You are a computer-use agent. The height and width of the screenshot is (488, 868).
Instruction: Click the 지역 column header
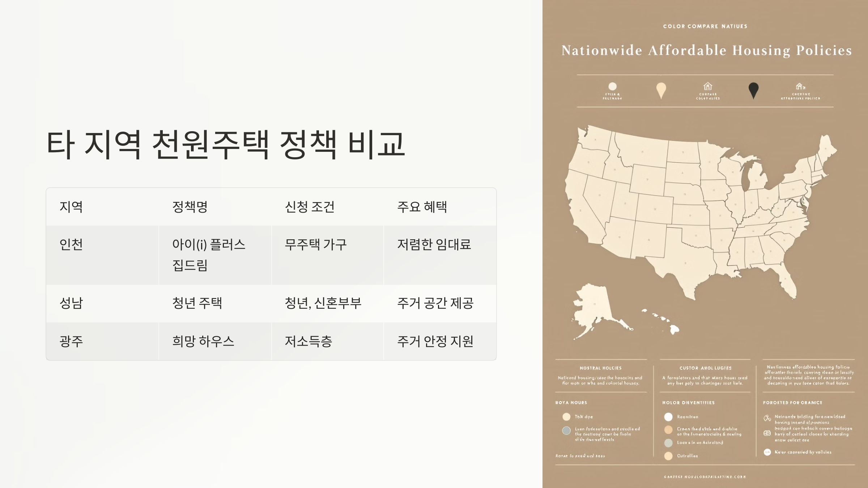[71, 207]
